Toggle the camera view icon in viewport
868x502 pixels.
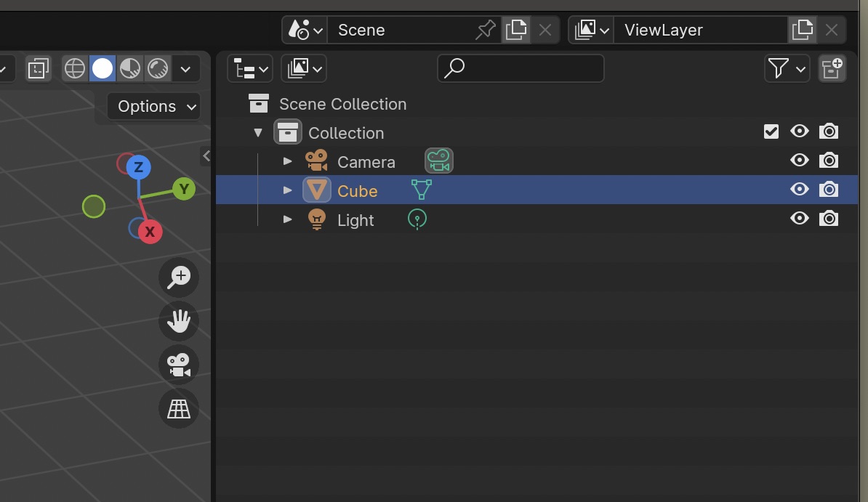pyautogui.click(x=179, y=365)
